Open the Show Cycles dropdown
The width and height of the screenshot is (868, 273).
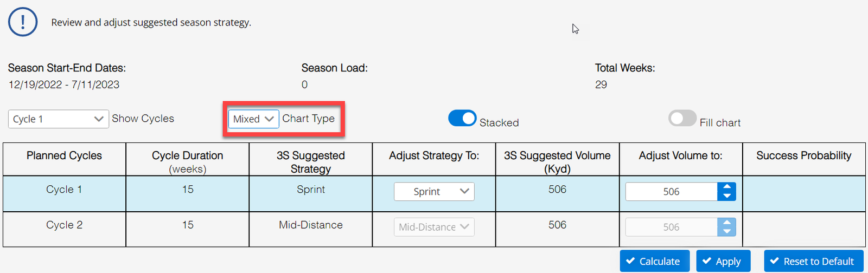point(59,119)
